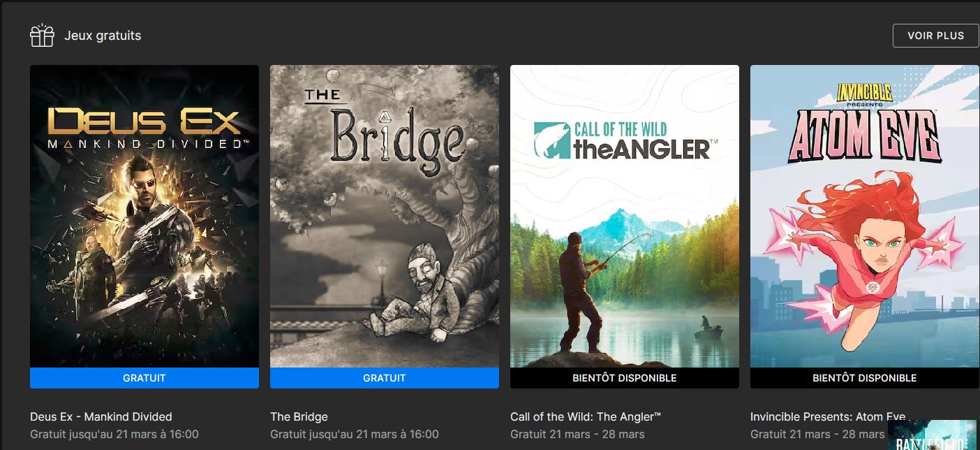This screenshot has height=450, width=980.
Task: Open Call of the Wild: The Angler title
Action: 586,417
